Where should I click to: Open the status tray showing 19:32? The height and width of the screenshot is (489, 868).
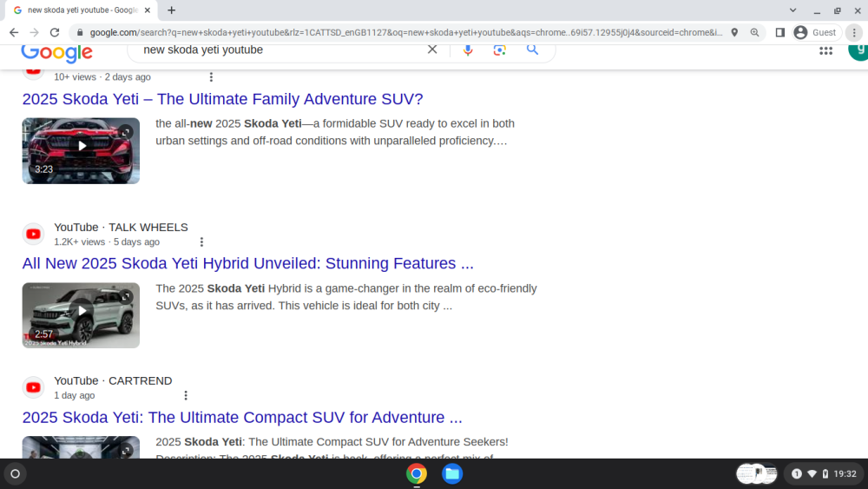[824, 473]
